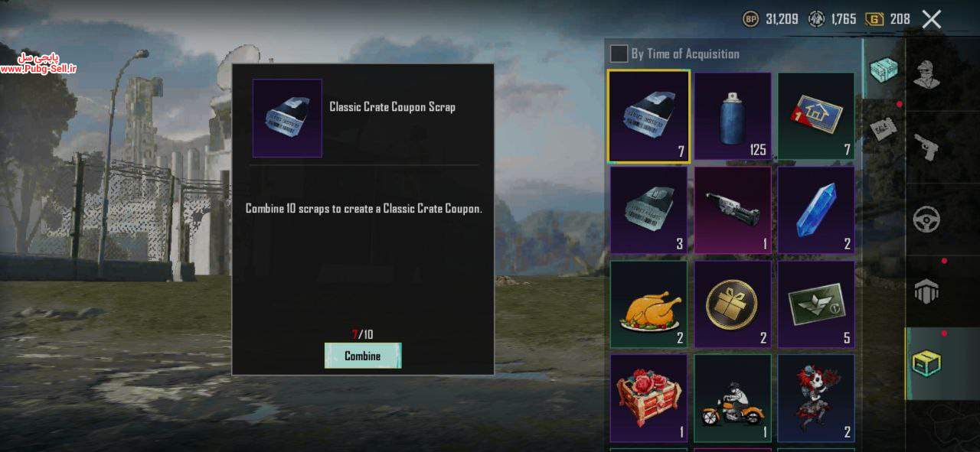Select the green winged voucher item
Screen dimensions: 980x452
click(816, 304)
